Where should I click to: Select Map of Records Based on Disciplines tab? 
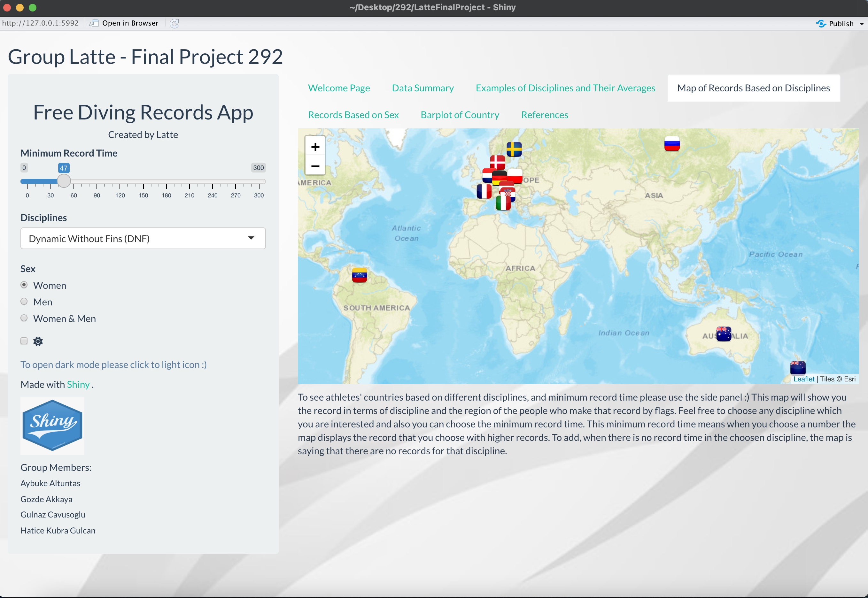click(x=753, y=88)
